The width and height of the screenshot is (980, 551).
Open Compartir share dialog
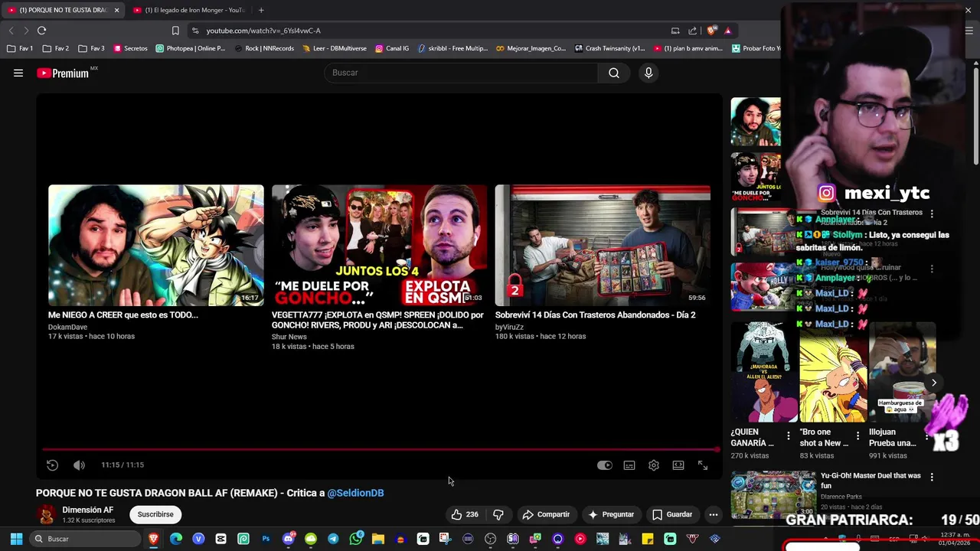[546, 514]
